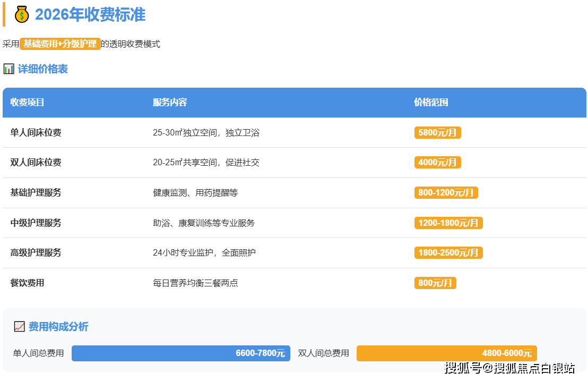Viewport: 588px width, 381px height.
Task: Select the 4000元/月 price badge
Action: (x=437, y=163)
